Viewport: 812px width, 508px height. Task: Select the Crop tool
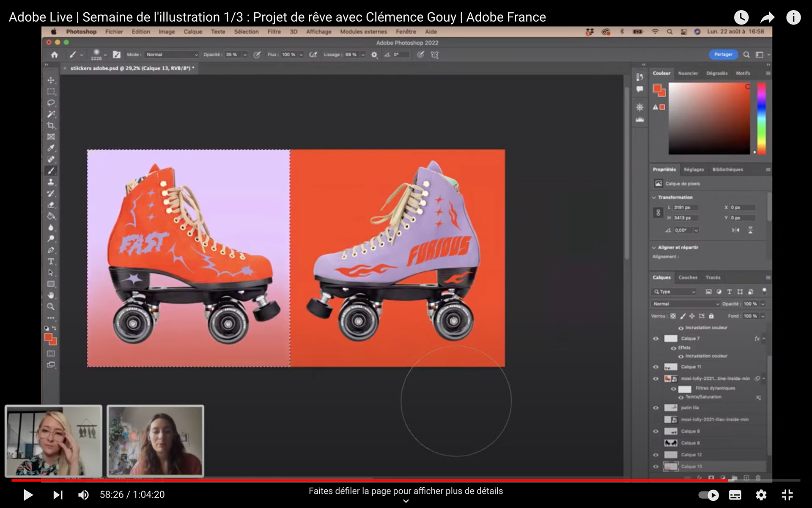pos(51,125)
